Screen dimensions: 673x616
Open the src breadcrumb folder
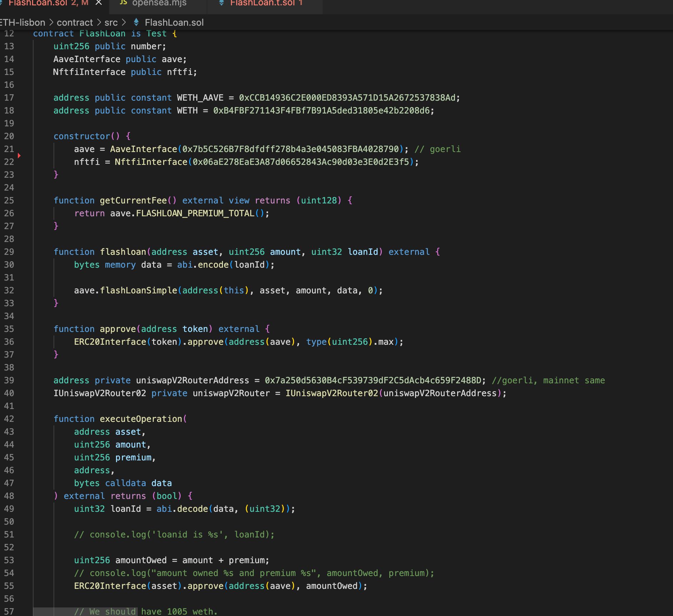point(111,22)
